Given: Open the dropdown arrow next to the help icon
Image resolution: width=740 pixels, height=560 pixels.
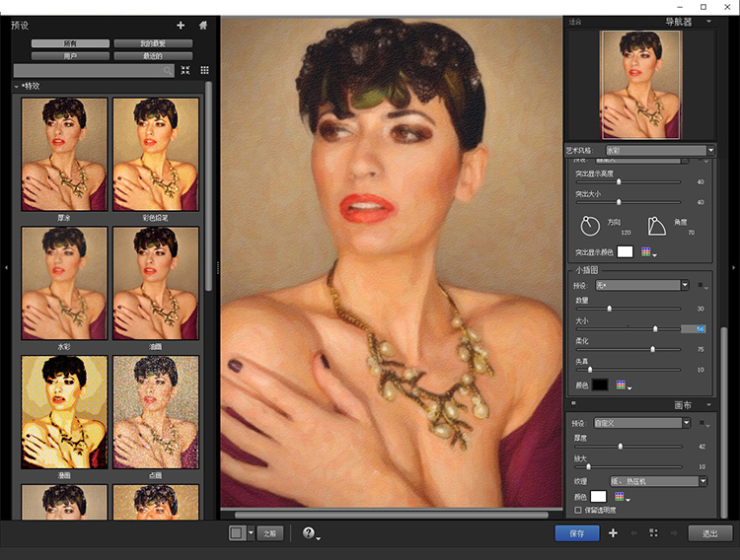Looking at the screenshot, I should point(319,538).
